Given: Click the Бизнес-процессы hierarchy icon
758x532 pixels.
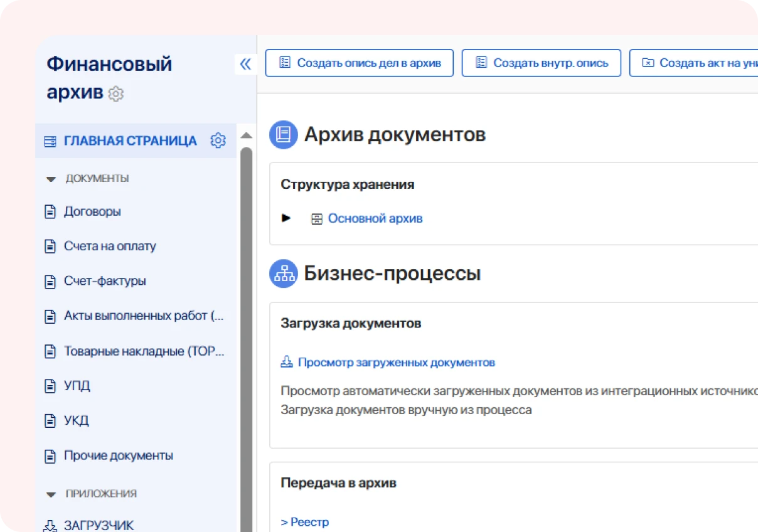Looking at the screenshot, I should click(283, 274).
